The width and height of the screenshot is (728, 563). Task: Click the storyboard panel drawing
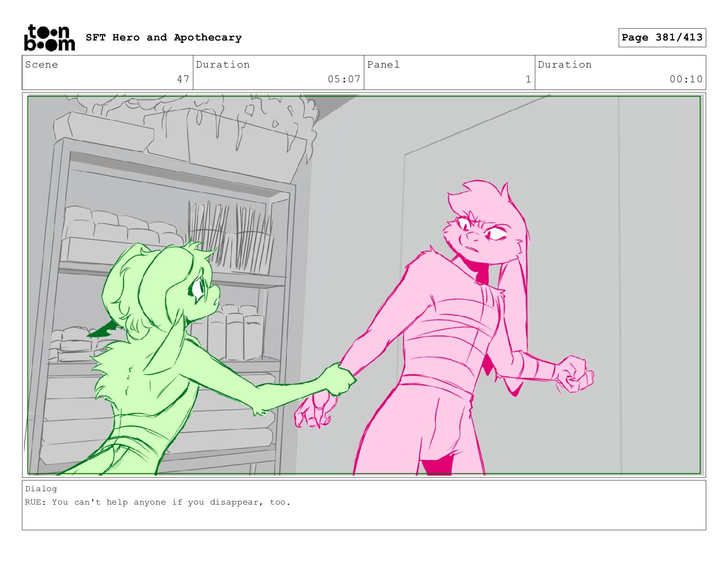click(364, 285)
